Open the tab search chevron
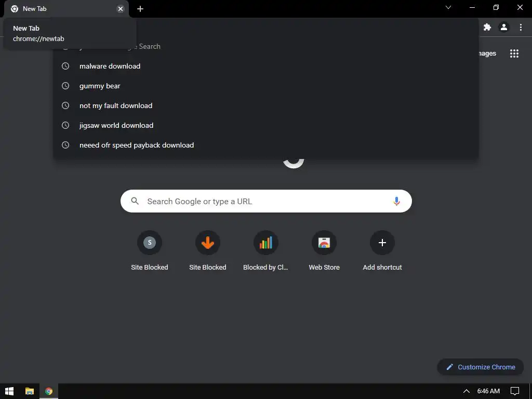 448,7
